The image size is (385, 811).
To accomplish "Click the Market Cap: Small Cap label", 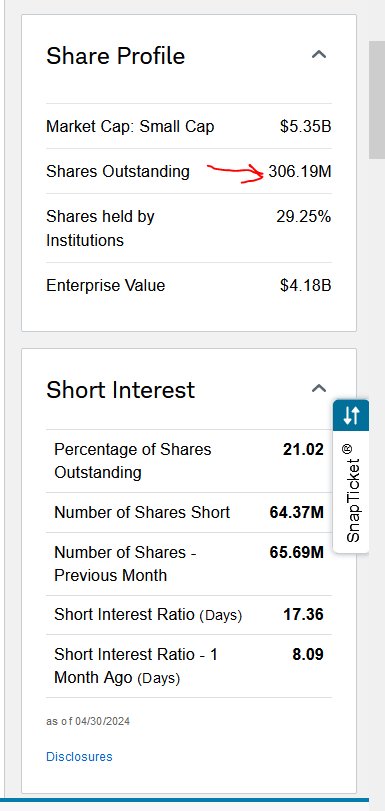I will coord(130,127).
